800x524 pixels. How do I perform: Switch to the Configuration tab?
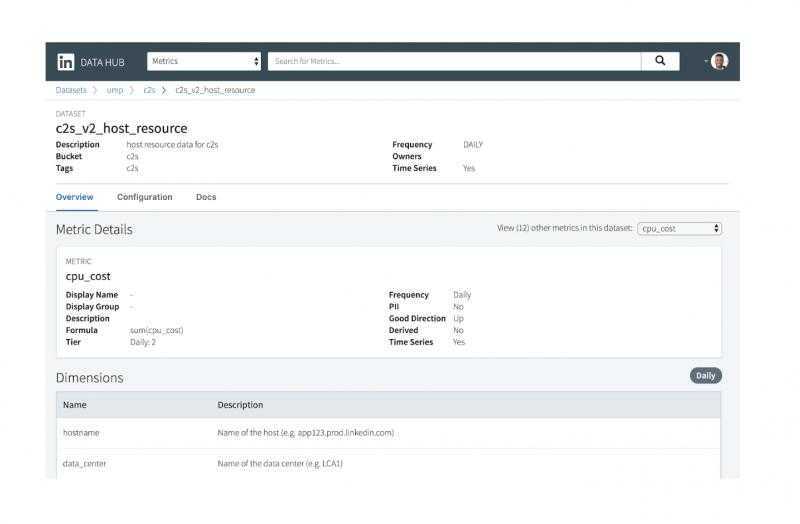click(x=144, y=197)
